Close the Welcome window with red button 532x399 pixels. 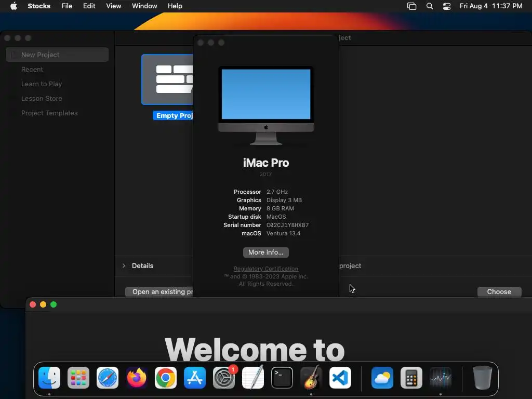[x=33, y=304]
